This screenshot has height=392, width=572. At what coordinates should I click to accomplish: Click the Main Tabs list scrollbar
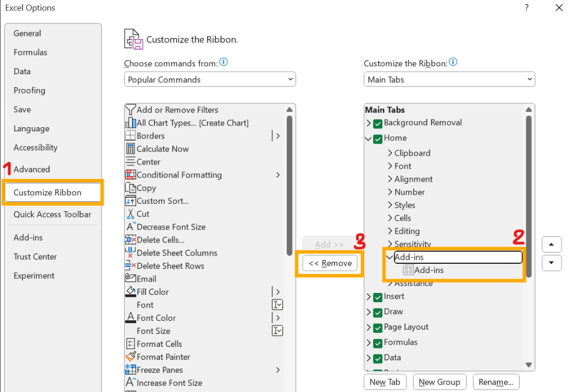click(x=528, y=196)
